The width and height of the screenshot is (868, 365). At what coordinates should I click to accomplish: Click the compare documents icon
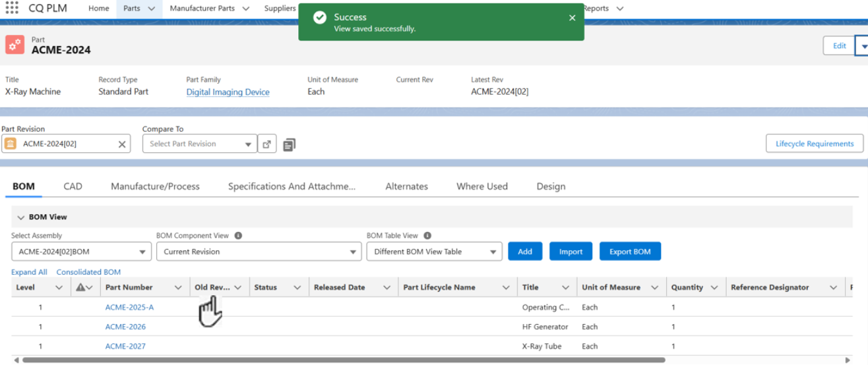point(289,144)
